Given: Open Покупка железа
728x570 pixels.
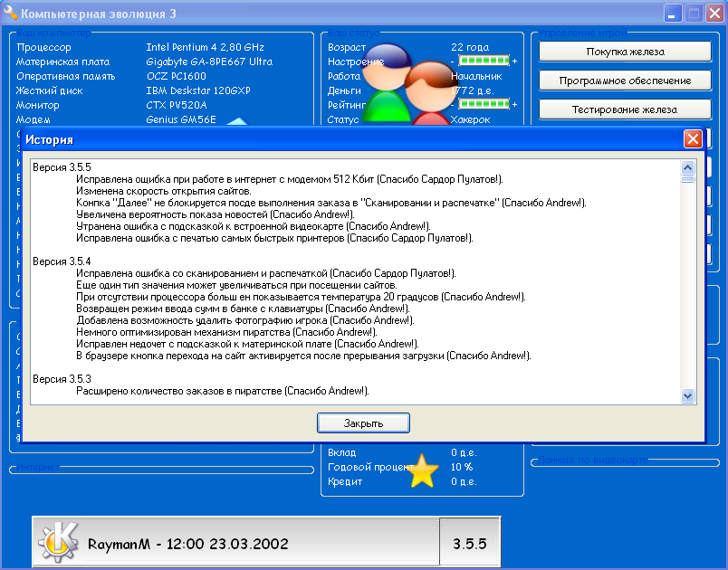Looking at the screenshot, I should (x=625, y=52).
